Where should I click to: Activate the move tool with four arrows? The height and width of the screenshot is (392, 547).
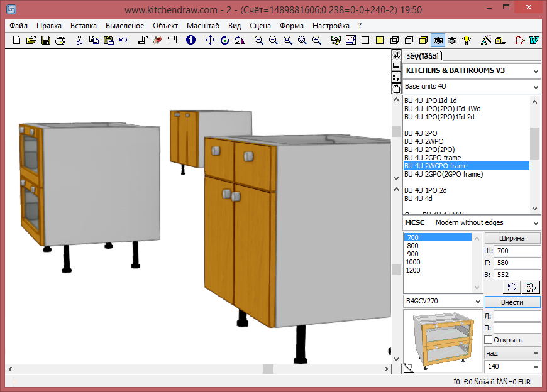[210, 40]
